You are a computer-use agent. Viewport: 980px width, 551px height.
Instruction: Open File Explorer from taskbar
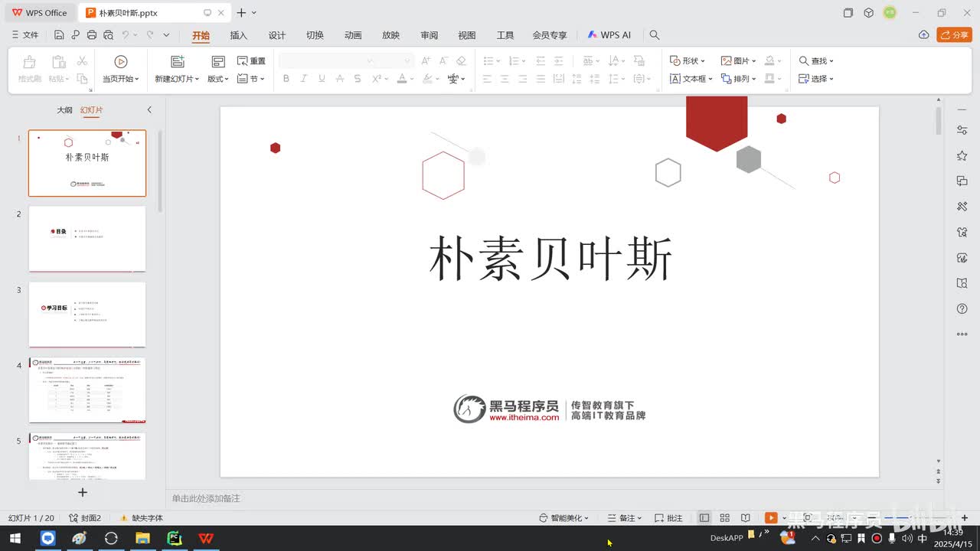[x=142, y=539]
